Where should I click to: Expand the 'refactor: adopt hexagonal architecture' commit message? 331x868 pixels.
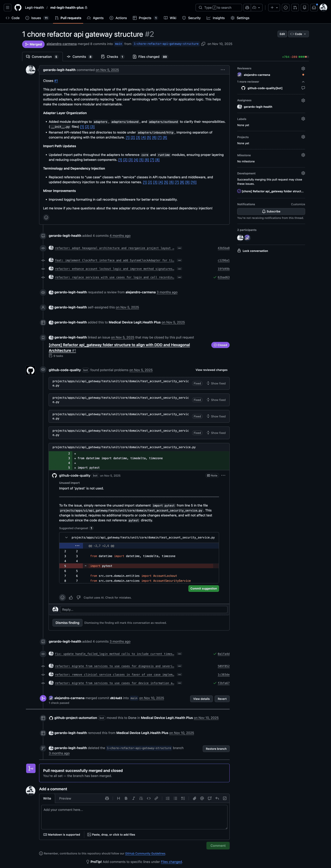pos(180,248)
